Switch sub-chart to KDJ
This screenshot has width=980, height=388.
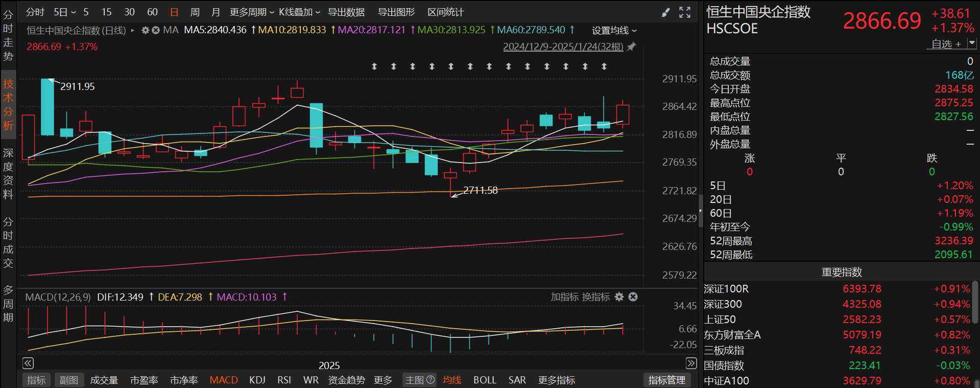257,380
